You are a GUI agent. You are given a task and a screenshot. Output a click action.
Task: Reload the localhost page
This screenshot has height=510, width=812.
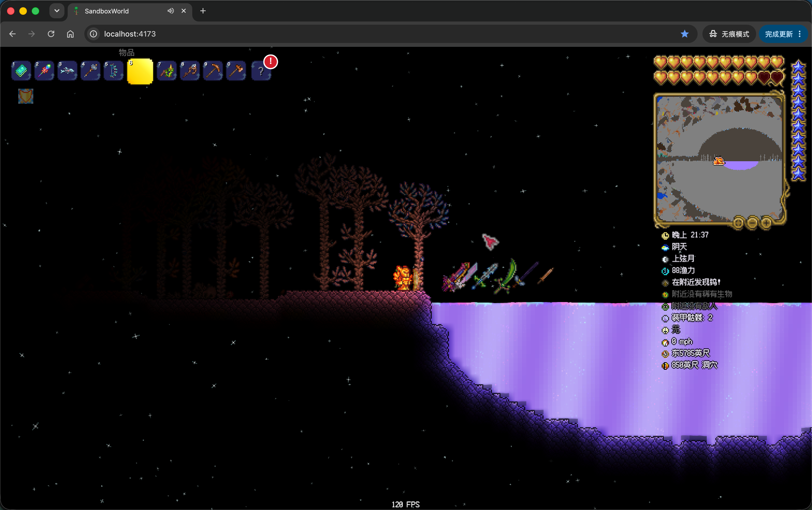[x=51, y=34]
